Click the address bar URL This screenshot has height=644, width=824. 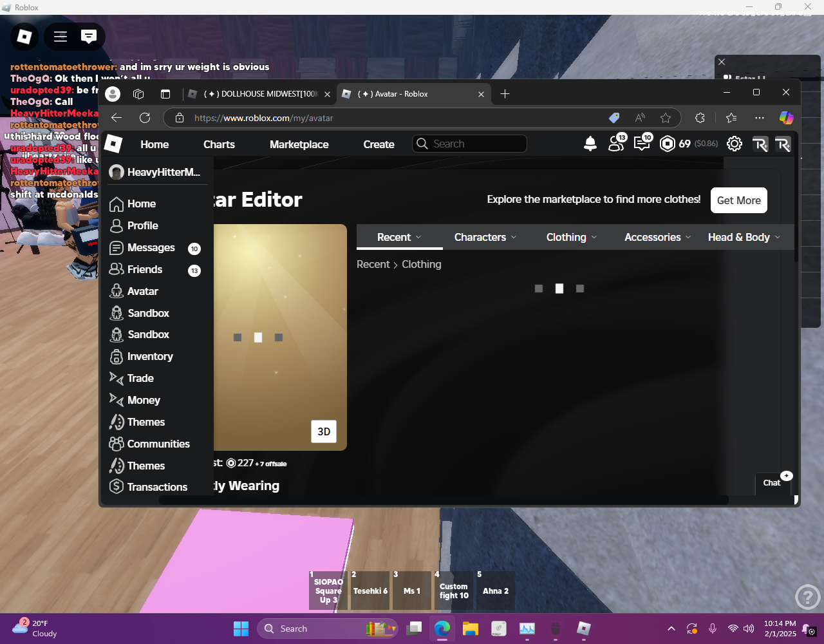pos(264,118)
